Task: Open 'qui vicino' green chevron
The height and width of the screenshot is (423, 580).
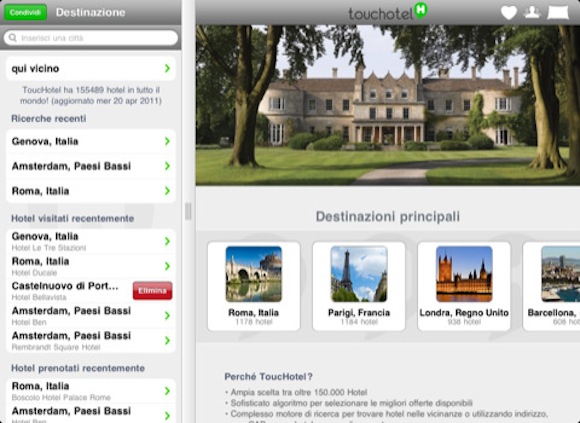Action: click(x=167, y=68)
